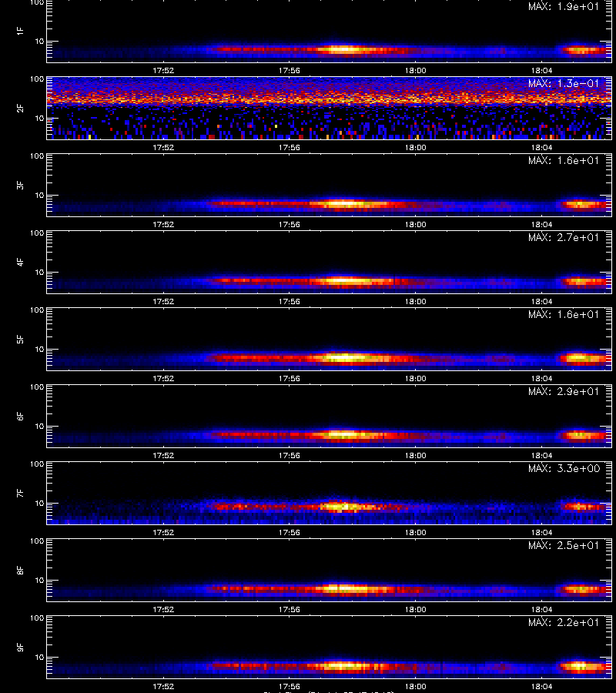Click the 18:04 time label under panel 8F
Viewport: 616px width, 693px height.
click(542, 610)
